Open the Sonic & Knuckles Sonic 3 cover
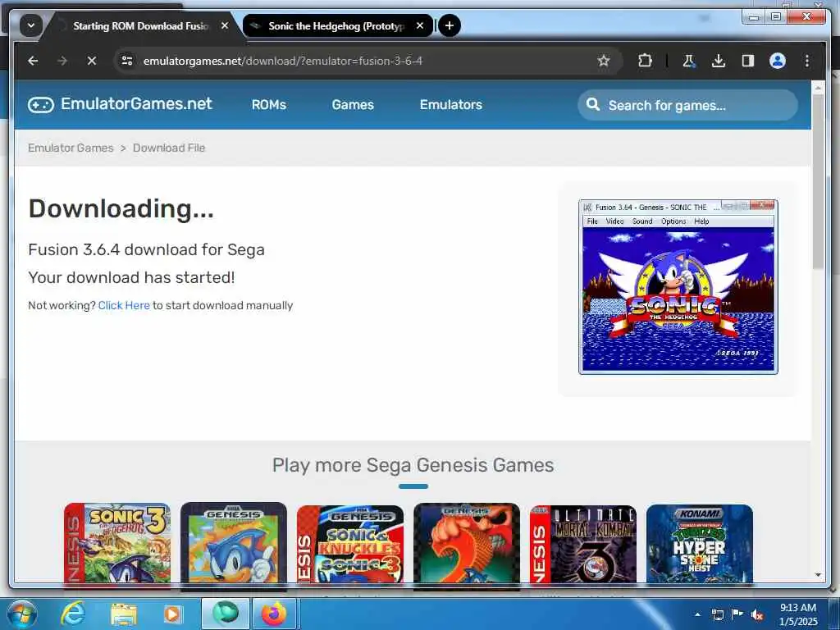Viewport: 840px width, 630px height. [349, 543]
